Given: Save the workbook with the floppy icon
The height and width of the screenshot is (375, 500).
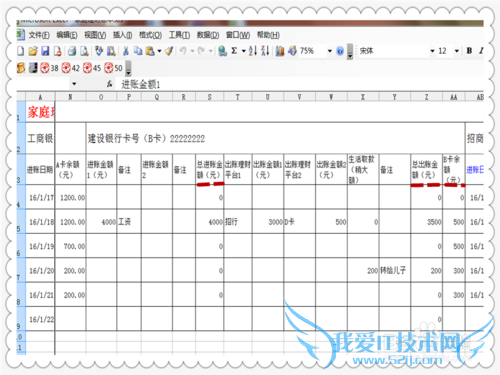Looking at the screenshot, I should click(45, 51).
